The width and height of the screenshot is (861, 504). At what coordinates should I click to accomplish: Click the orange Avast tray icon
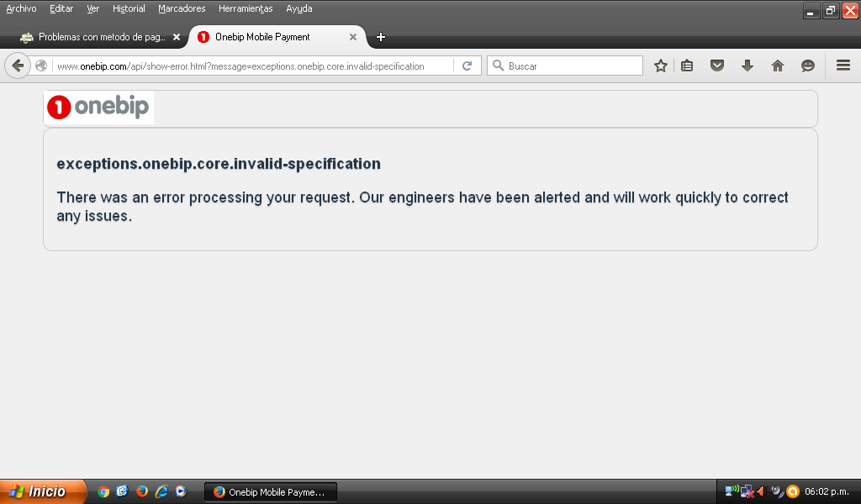[792, 491]
